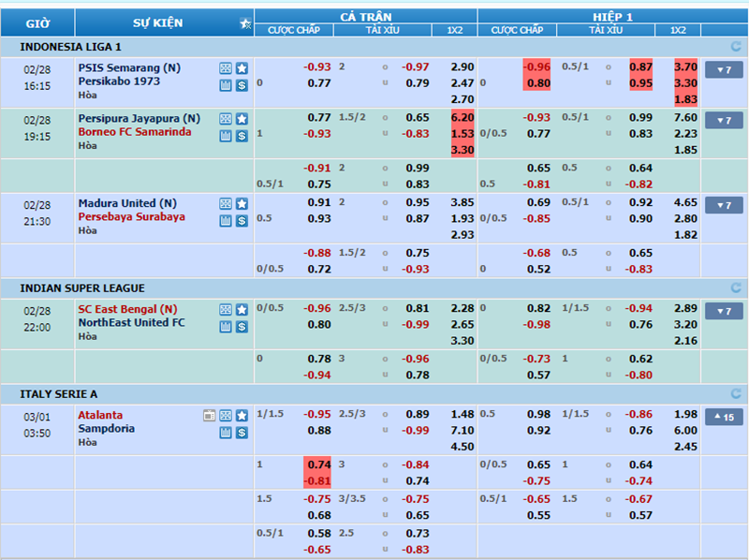Click the 6.20 odds for Persipura Jayapura
This screenshot has height=560, width=749.
(463, 118)
